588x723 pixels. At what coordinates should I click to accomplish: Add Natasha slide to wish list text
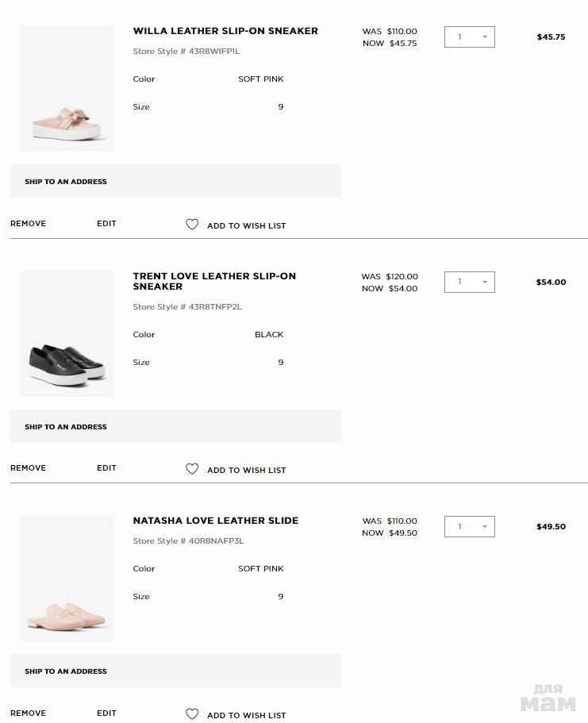(246, 715)
